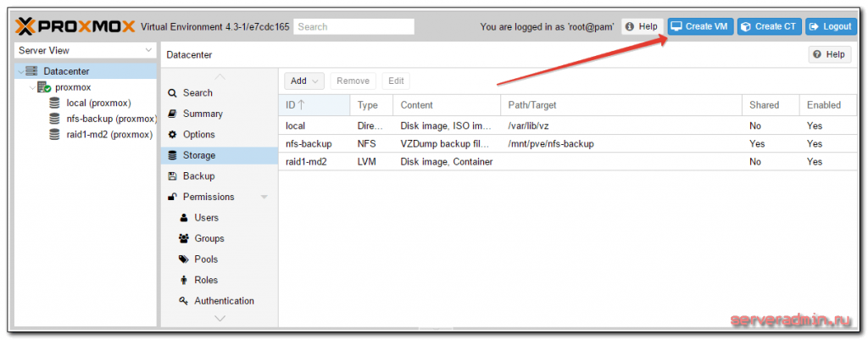Focus the top search input field
868x340 pixels.
click(354, 26)
